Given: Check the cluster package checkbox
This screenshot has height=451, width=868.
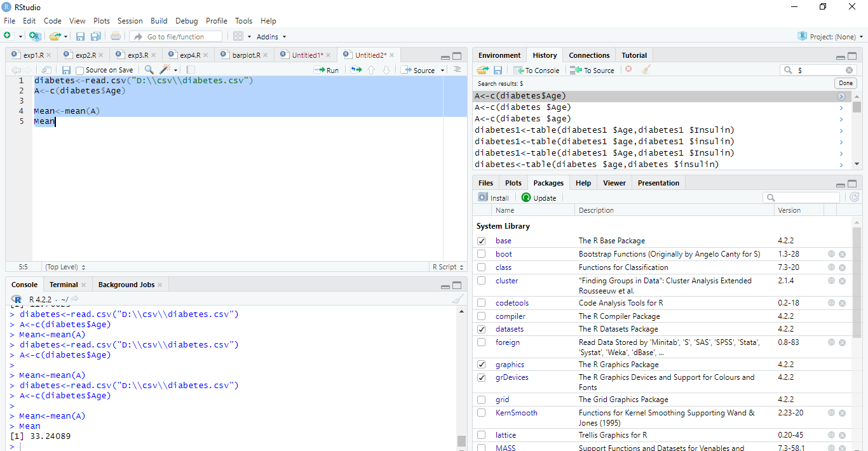Looking at the screenshot, I should click(x=482, y=281).
